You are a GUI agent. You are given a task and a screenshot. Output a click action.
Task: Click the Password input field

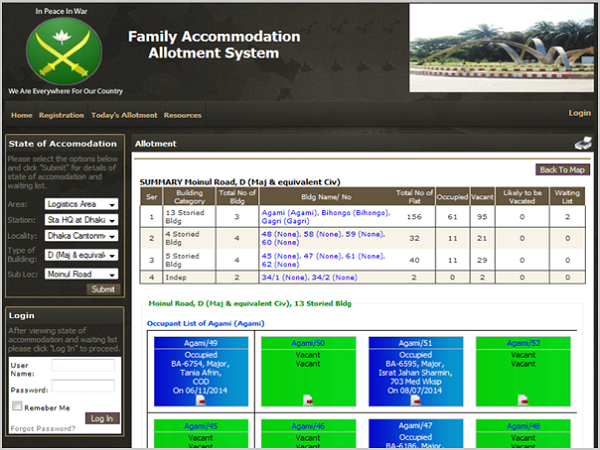point(83,386)
